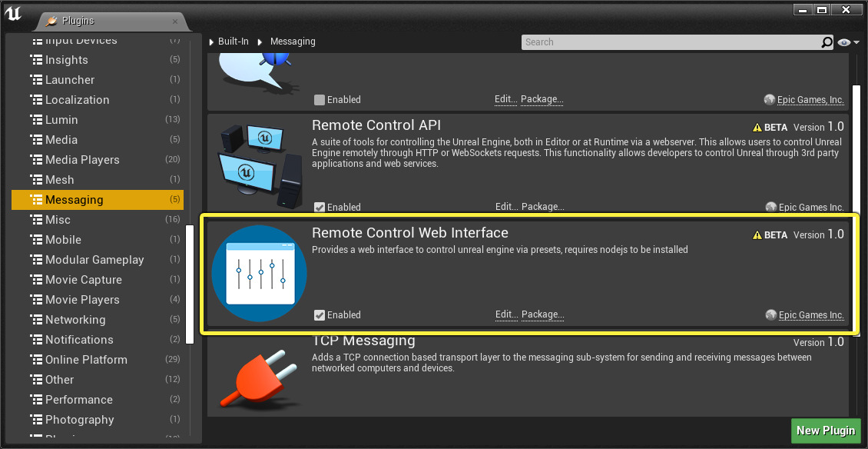This screenshot has height=449, width=868.
Task: Click the Online Platform category list icon
Action: (x=36, y=359)
